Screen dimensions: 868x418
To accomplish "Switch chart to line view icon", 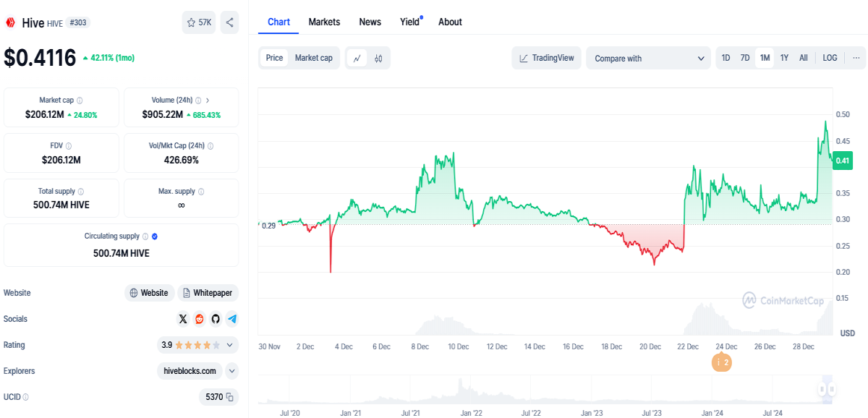I will (357, 58).
